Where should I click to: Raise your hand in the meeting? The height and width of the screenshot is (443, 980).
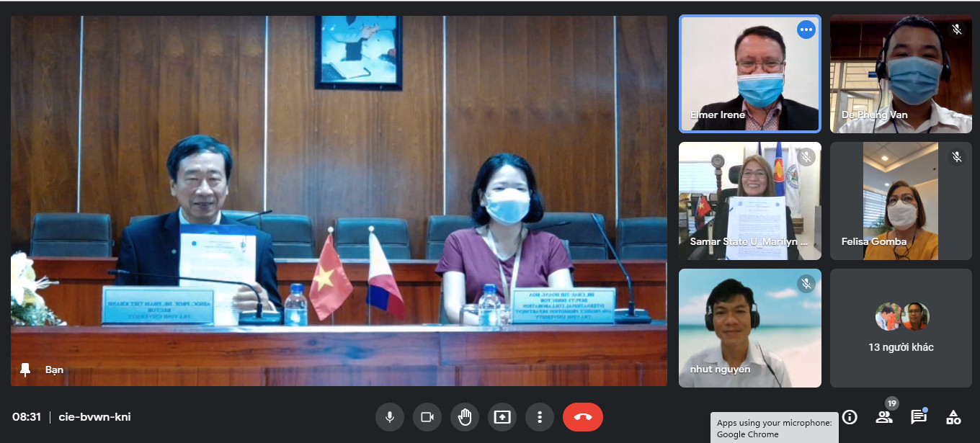click(x=465, y=416)
